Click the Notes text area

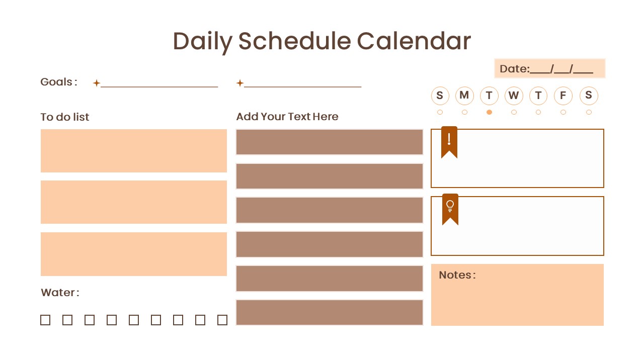(517, 300)
